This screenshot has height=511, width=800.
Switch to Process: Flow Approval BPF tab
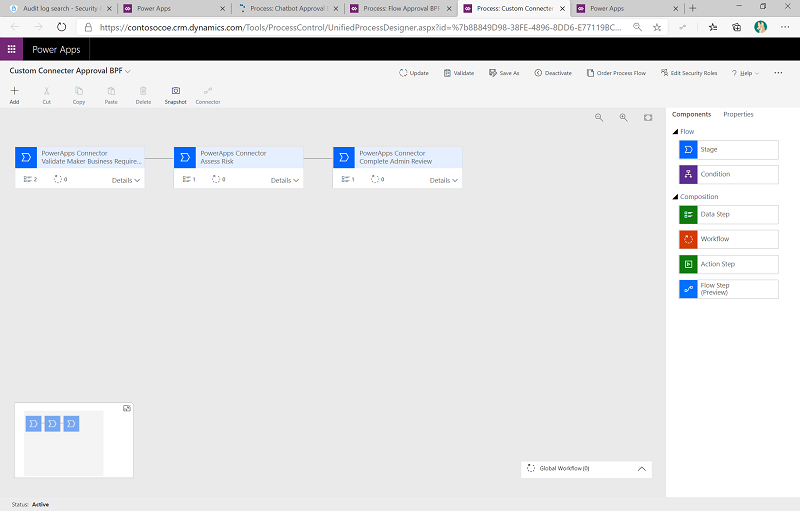pyautogui.click(x=400, y=8)
